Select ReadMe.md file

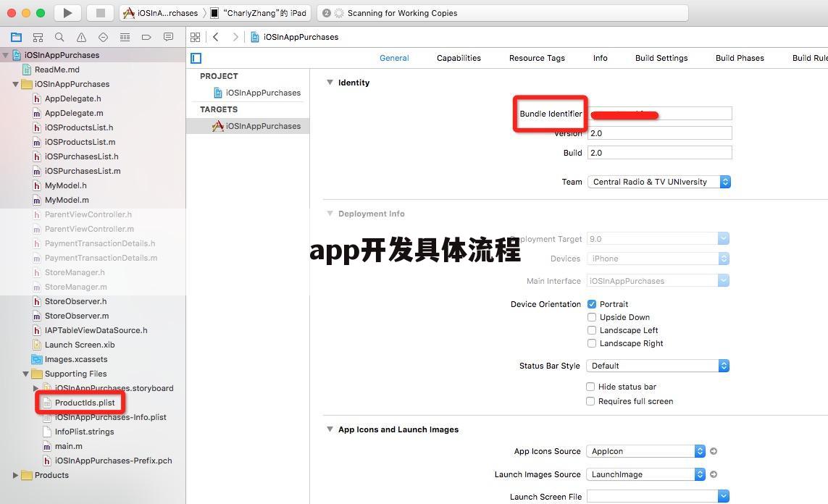tap(57, 70)
